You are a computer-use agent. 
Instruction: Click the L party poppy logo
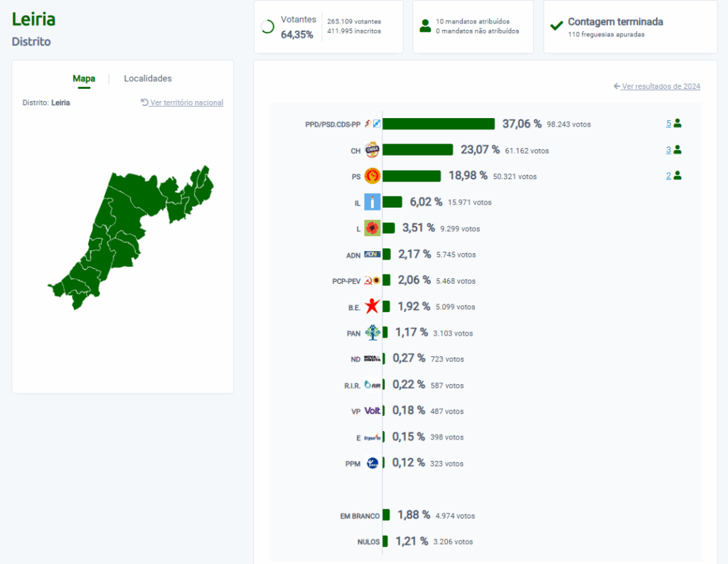click(x=372, y=228)
